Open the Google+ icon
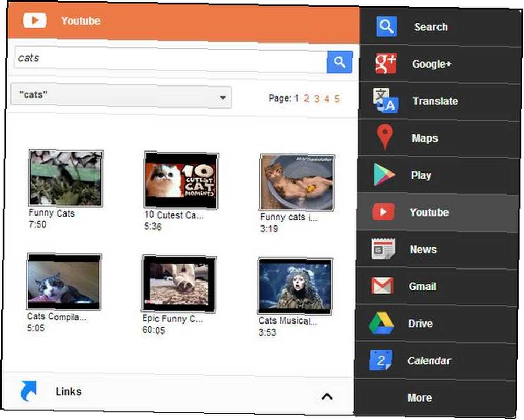This screenshot has width=524, height=420. (x=386, y=63)
